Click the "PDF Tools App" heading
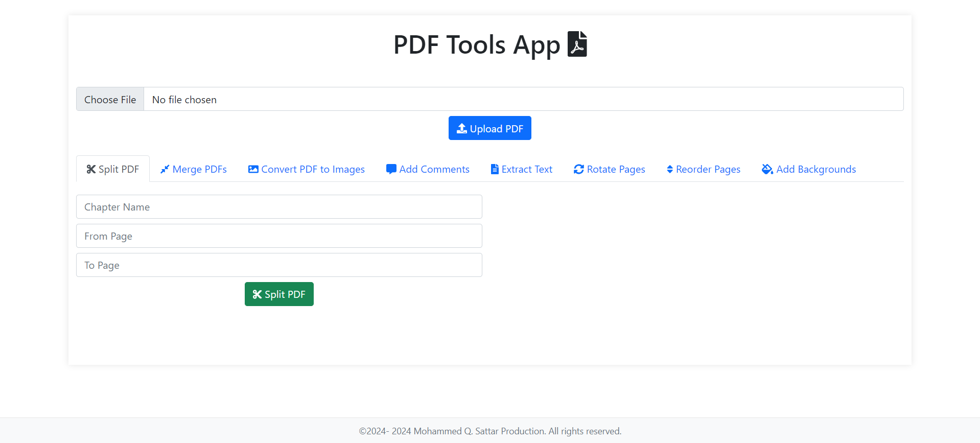Image resolution: width=980 pixels, height=443 pixels. point(477,45)
